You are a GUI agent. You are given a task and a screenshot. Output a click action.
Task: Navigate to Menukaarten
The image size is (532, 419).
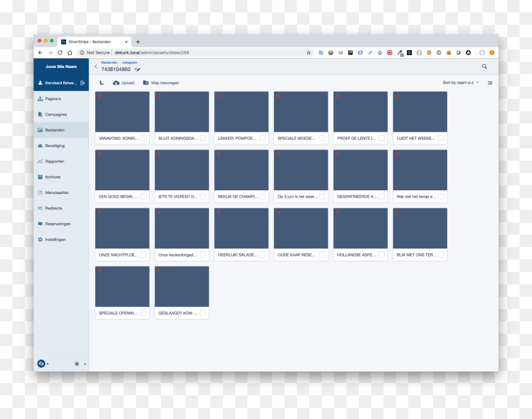[61, 193]
